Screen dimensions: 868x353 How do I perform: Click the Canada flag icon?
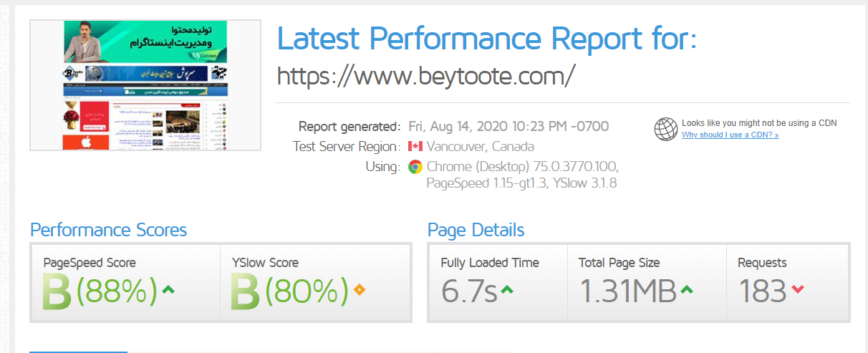[415, 147]
